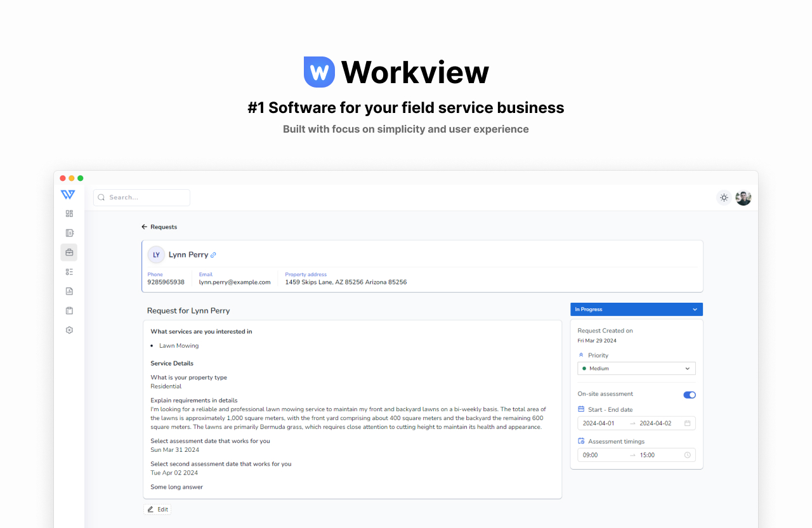Click the LY initials avatar

(x=156, y=254)
